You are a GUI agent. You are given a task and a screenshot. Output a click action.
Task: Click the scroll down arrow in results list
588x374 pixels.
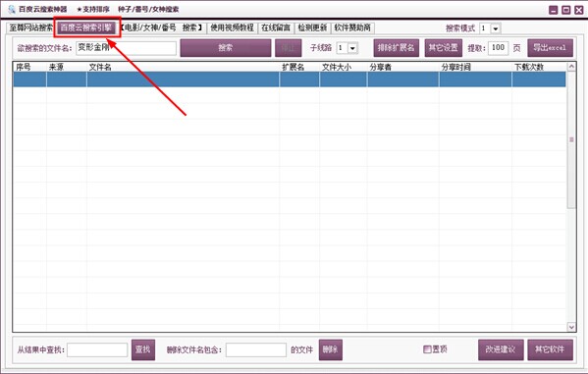pyautogui.click(x=571, y=327)
